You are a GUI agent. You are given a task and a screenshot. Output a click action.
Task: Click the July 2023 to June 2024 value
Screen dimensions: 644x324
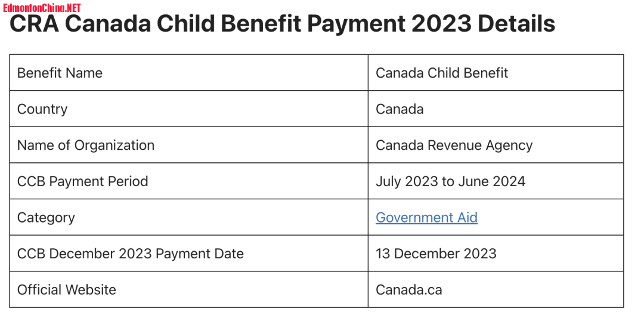click(x=451, y=181)
